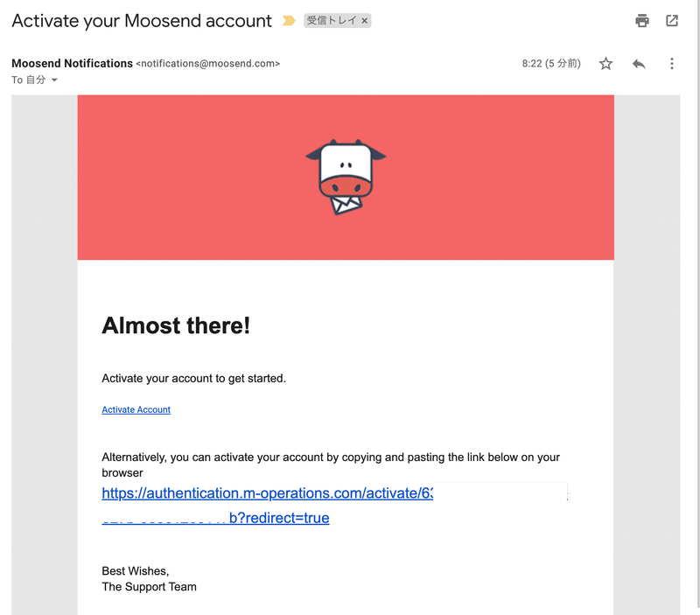
Task: Toggle the yellow importance marker
Action: pyautogui.click(x=289, y=20)
